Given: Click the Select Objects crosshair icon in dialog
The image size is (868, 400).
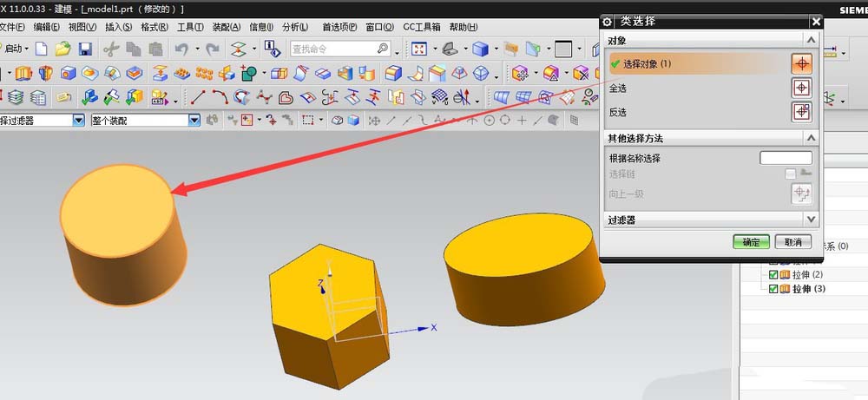Looking at the screenshot, I should pyautogui.click(x=801, y=63).
